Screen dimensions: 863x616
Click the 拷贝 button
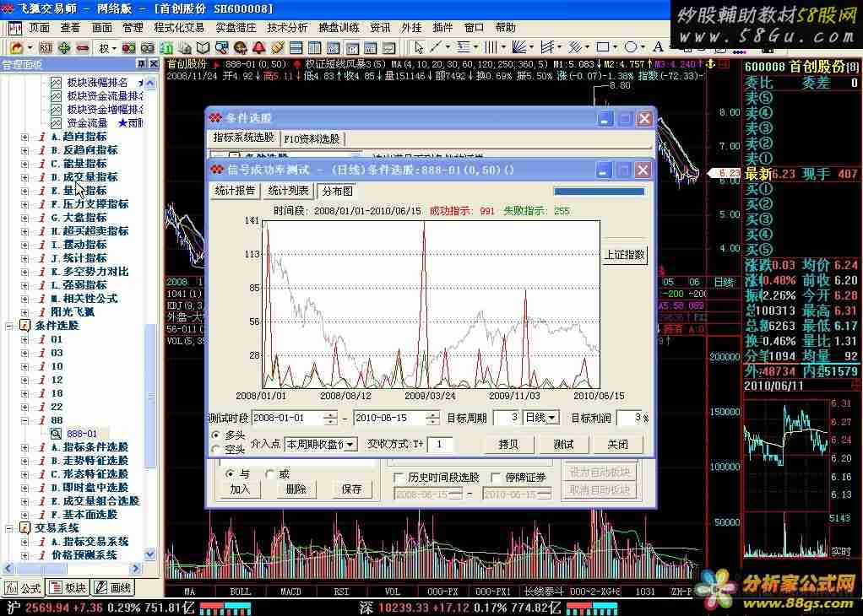[508, 444]
